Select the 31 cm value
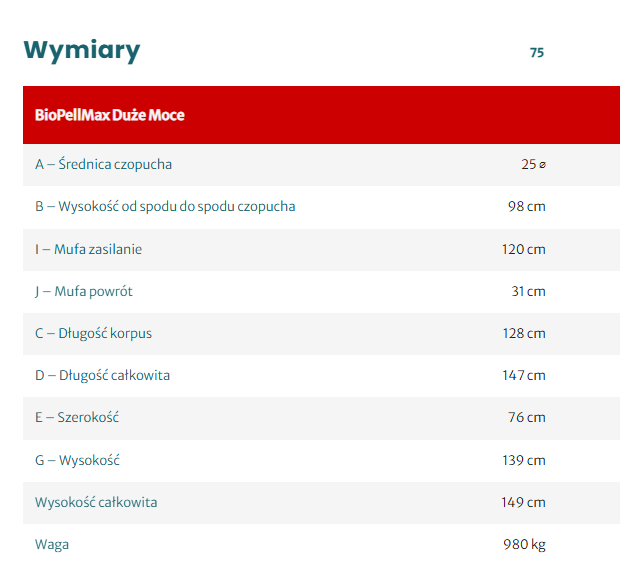 click(x=528, y=292)
